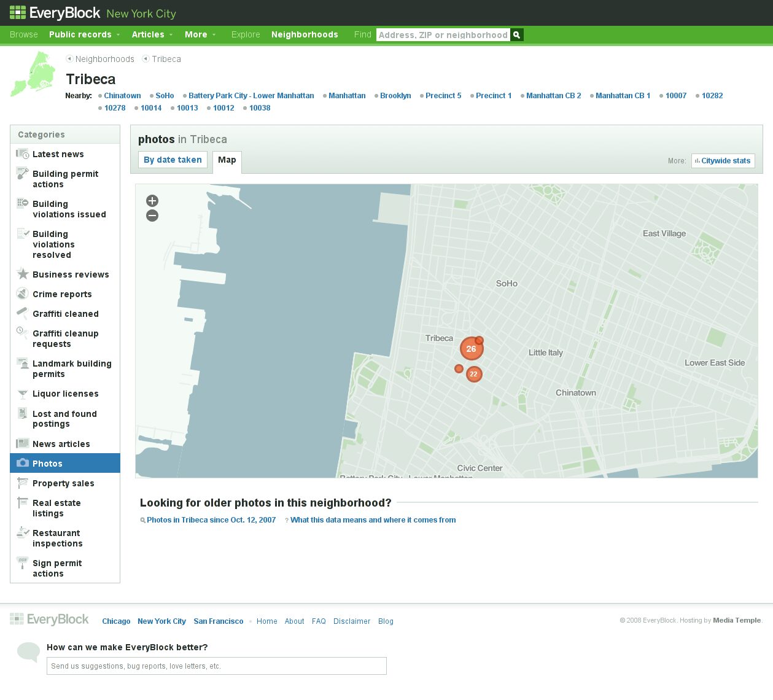Zoom out on the map
The width and height of the screenshot is (773, 700).
click(x=152, y=216)
